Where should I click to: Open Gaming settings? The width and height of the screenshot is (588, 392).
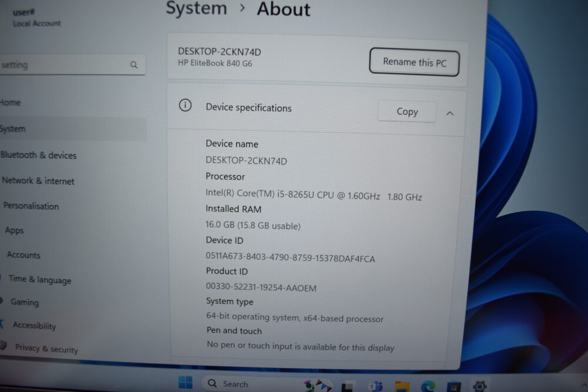[25, 302]
